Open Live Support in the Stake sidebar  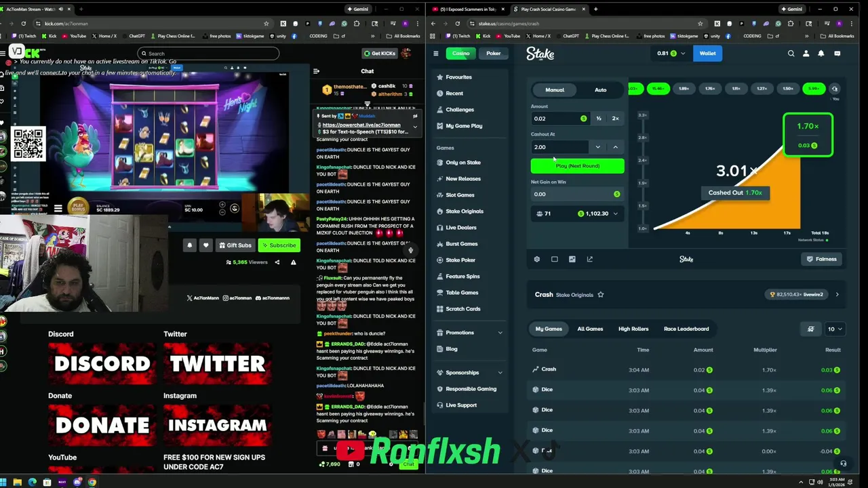click(x=461, y=405)
